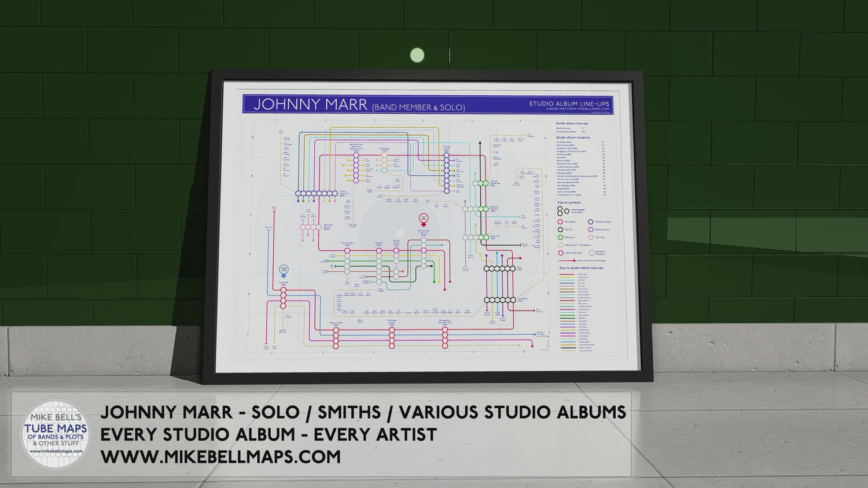The height and width of the screenshot is (488, 868).
Task: Click the 7 Worlds Collide circle symbol
Action: pos(591,222)
